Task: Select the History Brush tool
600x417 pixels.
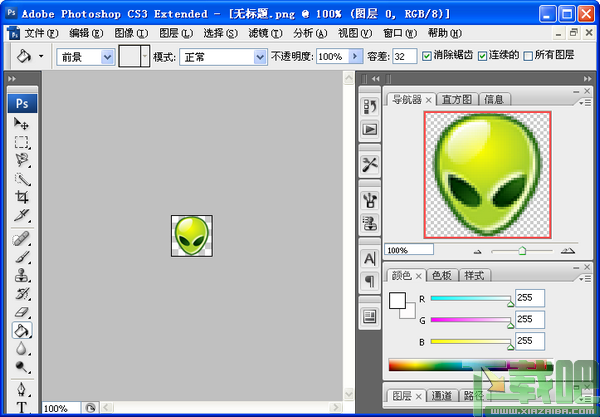Action: pos(21,294)
